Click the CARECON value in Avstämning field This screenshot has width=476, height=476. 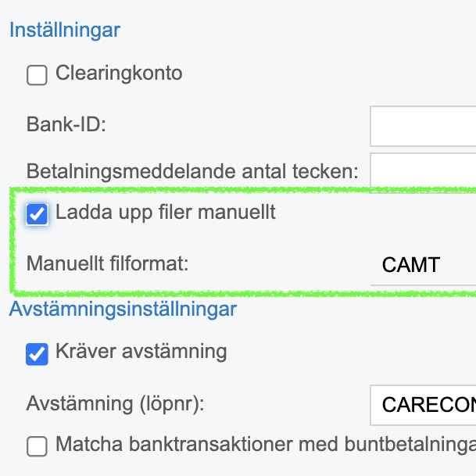point(428,405)
